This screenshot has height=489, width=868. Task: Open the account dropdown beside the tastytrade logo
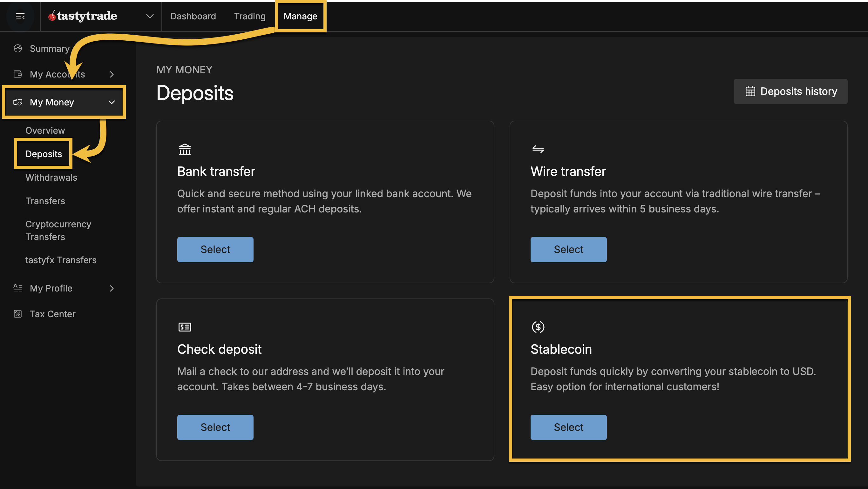click(x=149, y=16)
